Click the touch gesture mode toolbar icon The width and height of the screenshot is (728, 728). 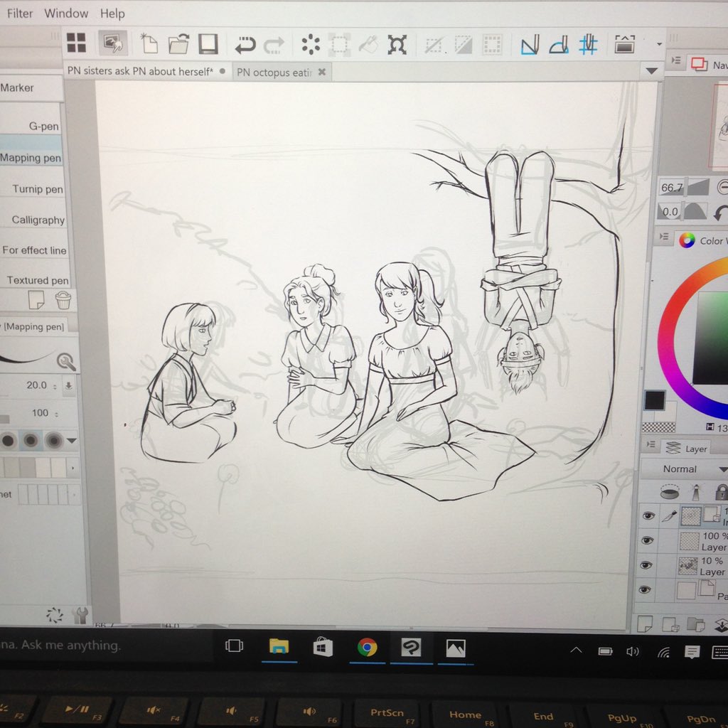[112, 43]
